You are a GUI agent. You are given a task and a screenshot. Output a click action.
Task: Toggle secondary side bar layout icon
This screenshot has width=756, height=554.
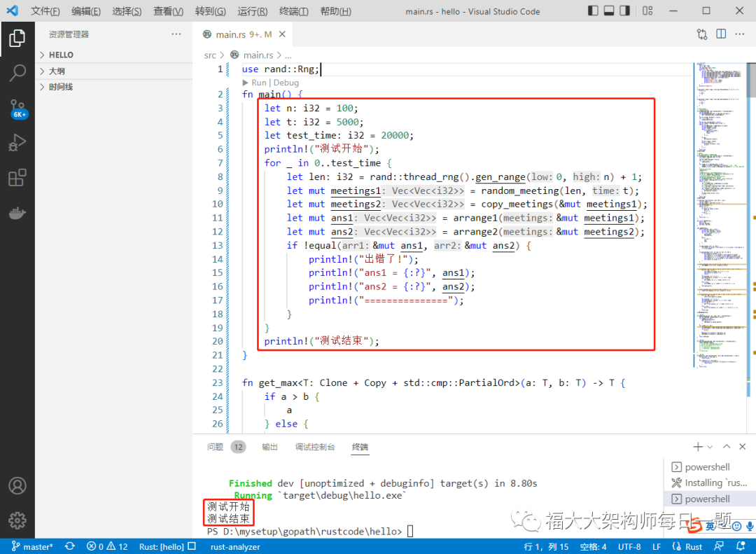point(625,11)
